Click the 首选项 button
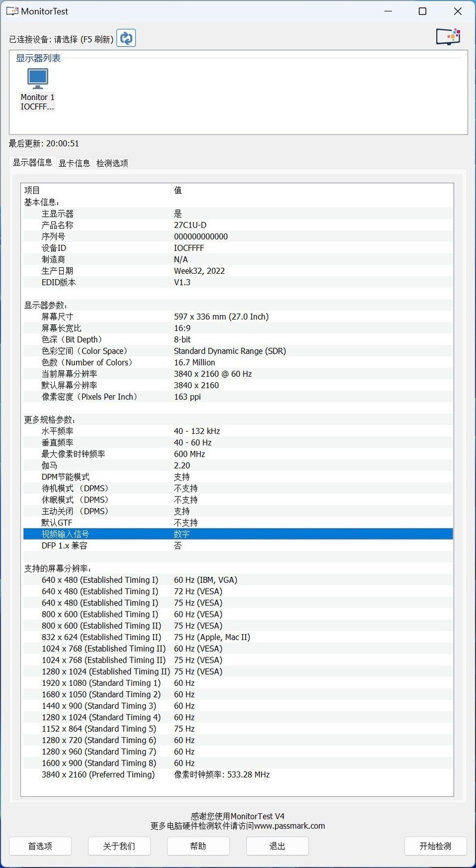The width and height of the screenshot is (476, 868). pyautogui.click(x=40, y=846)
